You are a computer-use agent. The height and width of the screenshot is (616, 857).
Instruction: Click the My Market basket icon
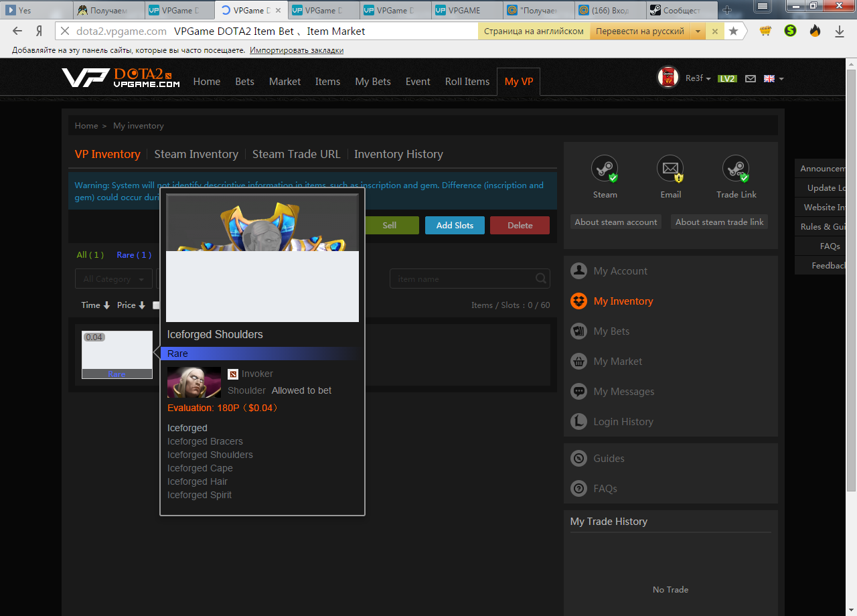tap(578, 362)
